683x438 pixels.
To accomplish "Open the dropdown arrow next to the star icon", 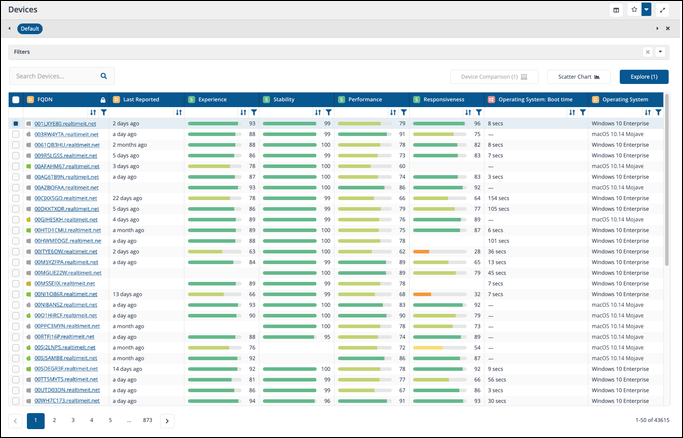I will (647, 9).
